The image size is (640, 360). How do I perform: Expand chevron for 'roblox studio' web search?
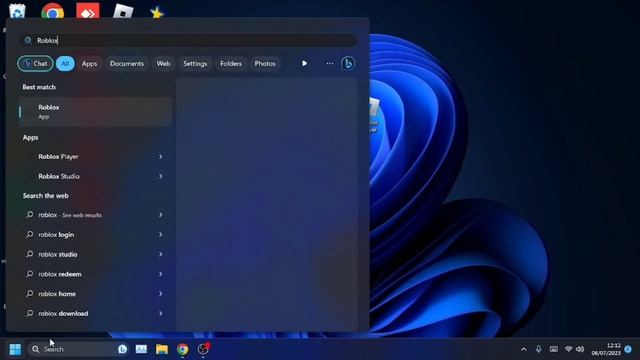[160, 254]
